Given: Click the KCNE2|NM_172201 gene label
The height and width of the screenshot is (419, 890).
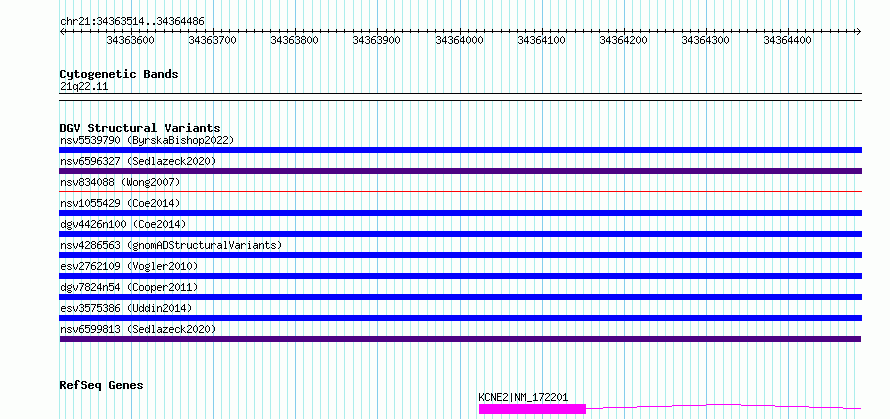Looking at the screenshot, I should click(x=523, y=397).
